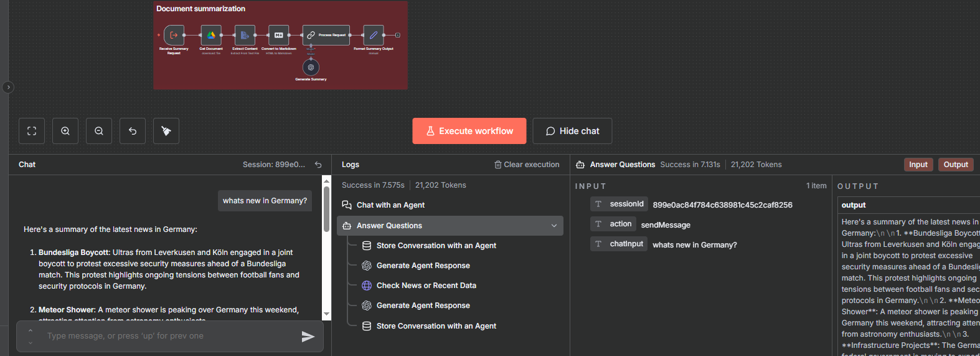
Task: Click the sessionId input field name
Action: (x=620, y=204)
